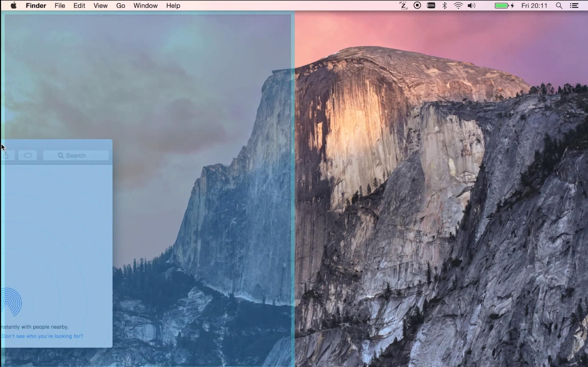Image resolution: width=588 pixels, height=367 pixels.
Task: Open the Bluetooth status menu
Action: pos(444,5)
